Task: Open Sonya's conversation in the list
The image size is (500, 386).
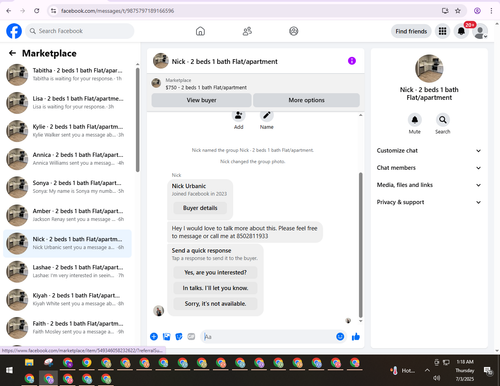Action: 67,187
